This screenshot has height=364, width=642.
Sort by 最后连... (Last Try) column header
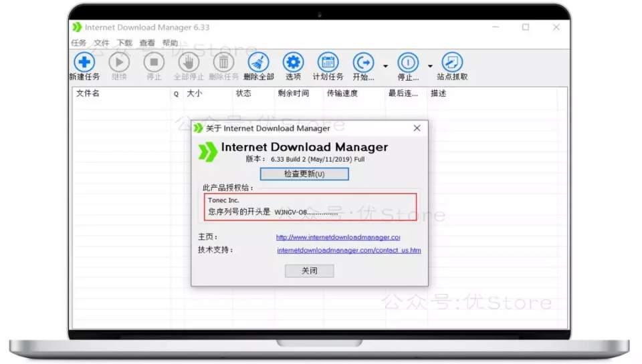(x=403, y=94)
